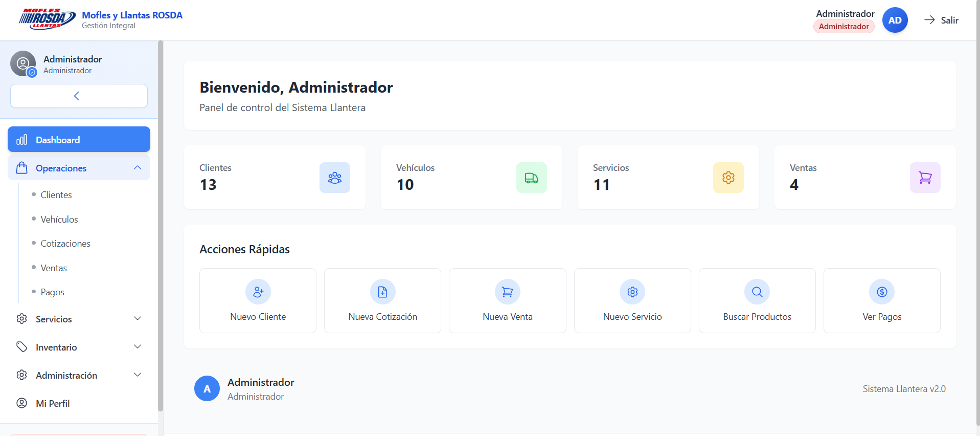Expand the Inventario sidebar section
This screenshot has width=980, height=436.
pyautogui.click(x=79, y=347)
